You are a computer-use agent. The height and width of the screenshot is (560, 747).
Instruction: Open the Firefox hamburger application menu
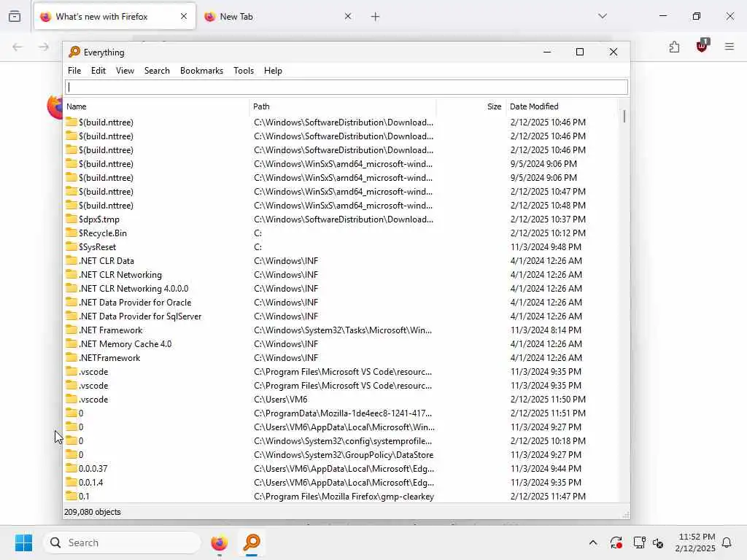(729, 47)
